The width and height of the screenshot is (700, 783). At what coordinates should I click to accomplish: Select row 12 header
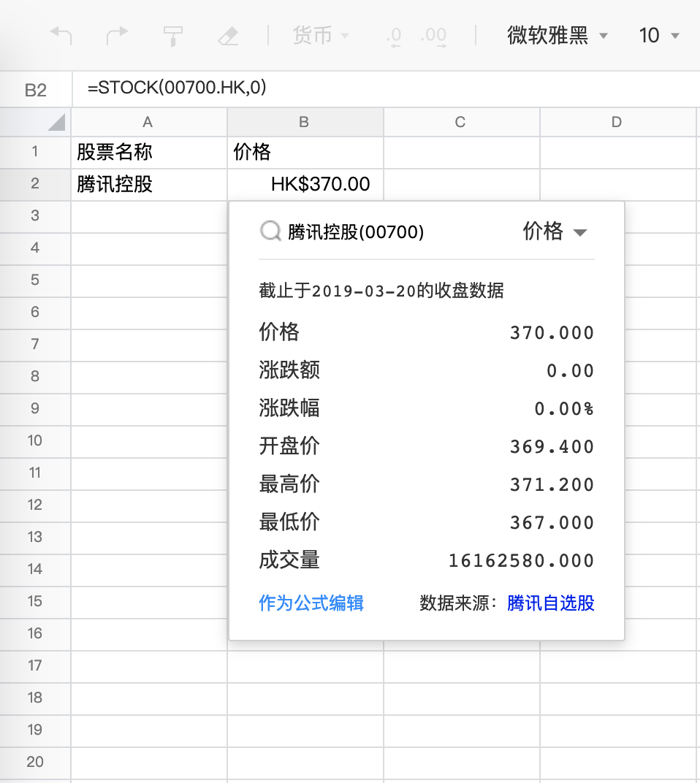click(x=35, y=505)
